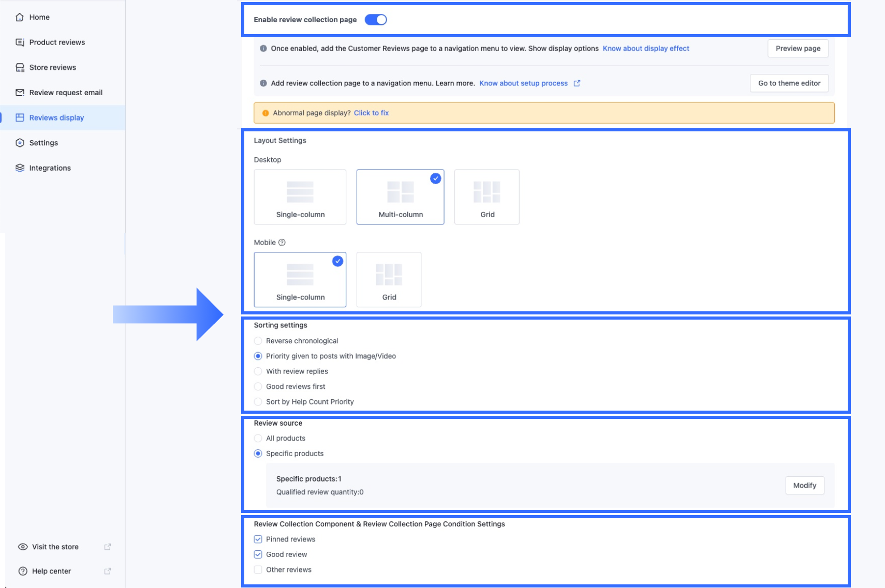Click the Integrations layers icon
Viewport: 885px width, 588px height.
pos(20,168)
